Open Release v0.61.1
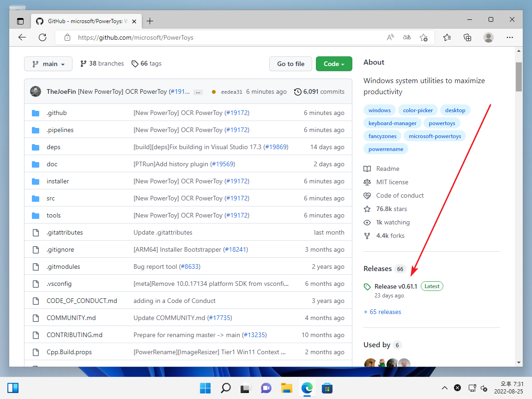532x399 pixels. (x=396, y=286)
